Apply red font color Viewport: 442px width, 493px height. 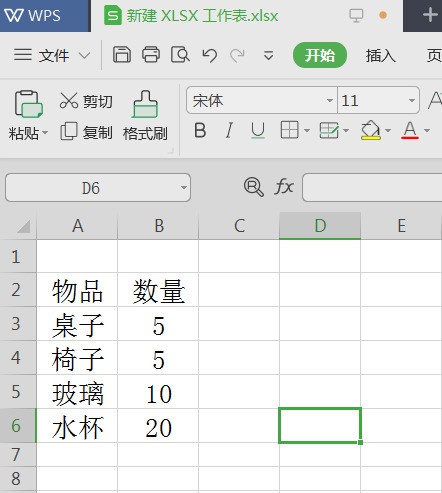pos(410,130)
